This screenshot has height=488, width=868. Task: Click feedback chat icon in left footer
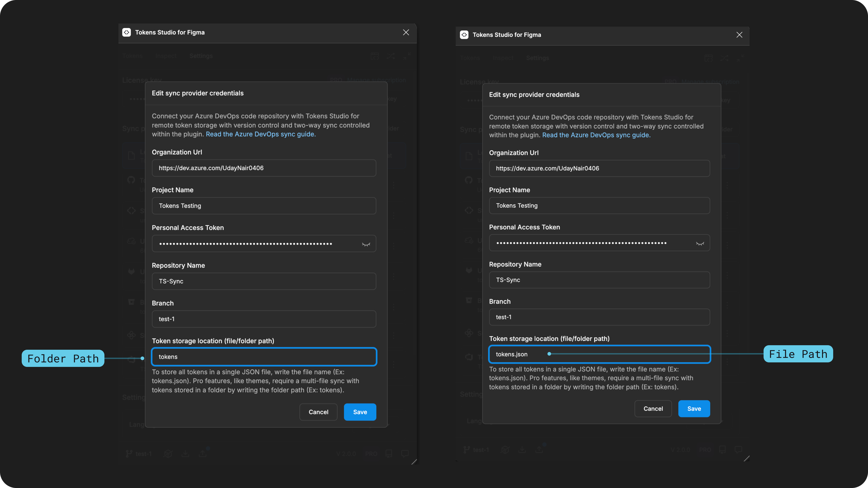pos(405,454)
